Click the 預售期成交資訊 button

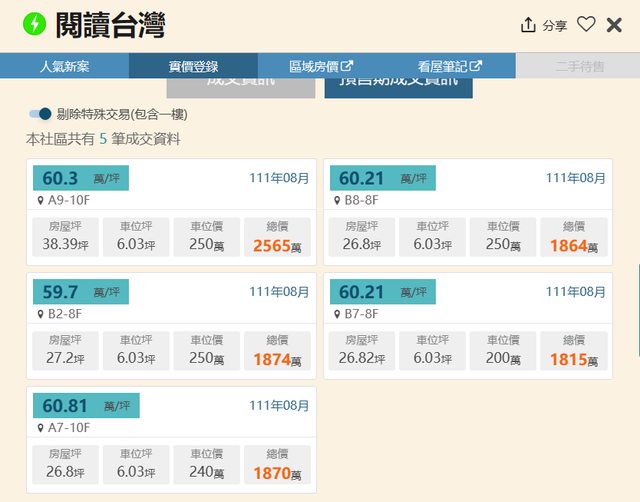(x=399, y=84)
